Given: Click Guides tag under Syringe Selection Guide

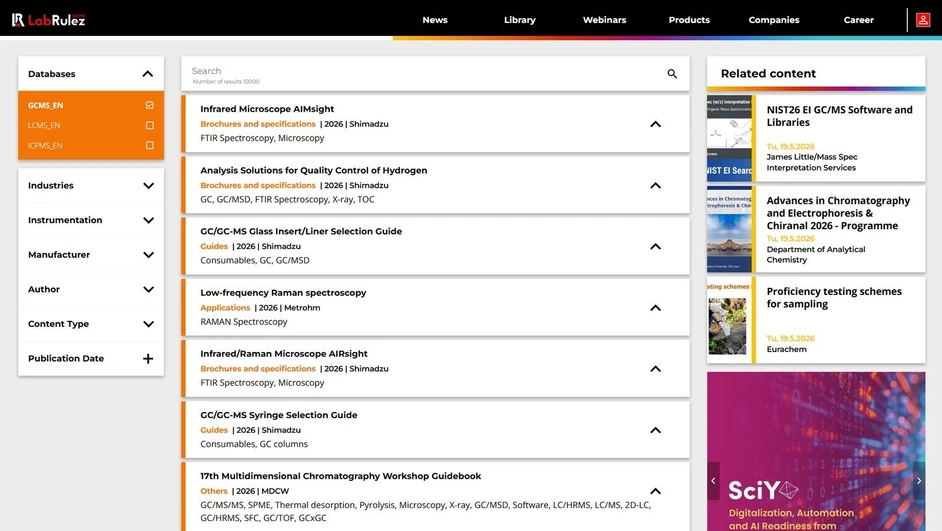Looking at the screenshot, I should click(214, 430).
